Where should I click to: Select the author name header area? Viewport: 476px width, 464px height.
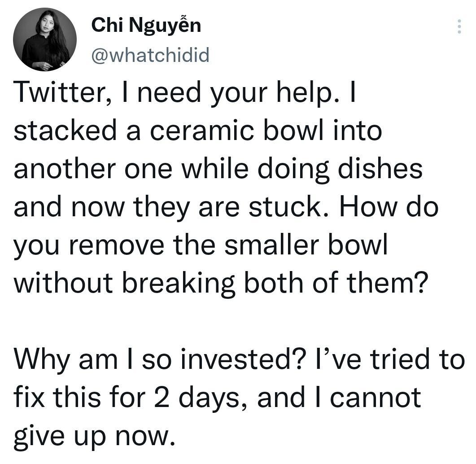coord(146,26)
